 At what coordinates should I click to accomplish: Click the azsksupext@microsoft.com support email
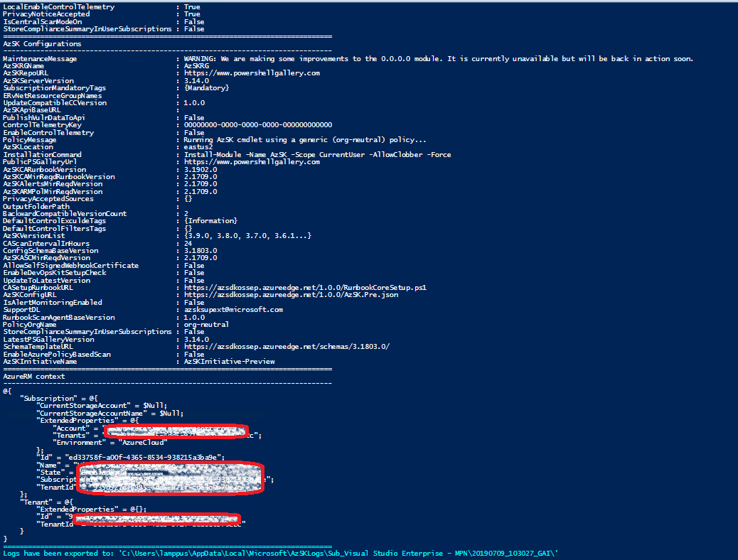tap(233, 310)
